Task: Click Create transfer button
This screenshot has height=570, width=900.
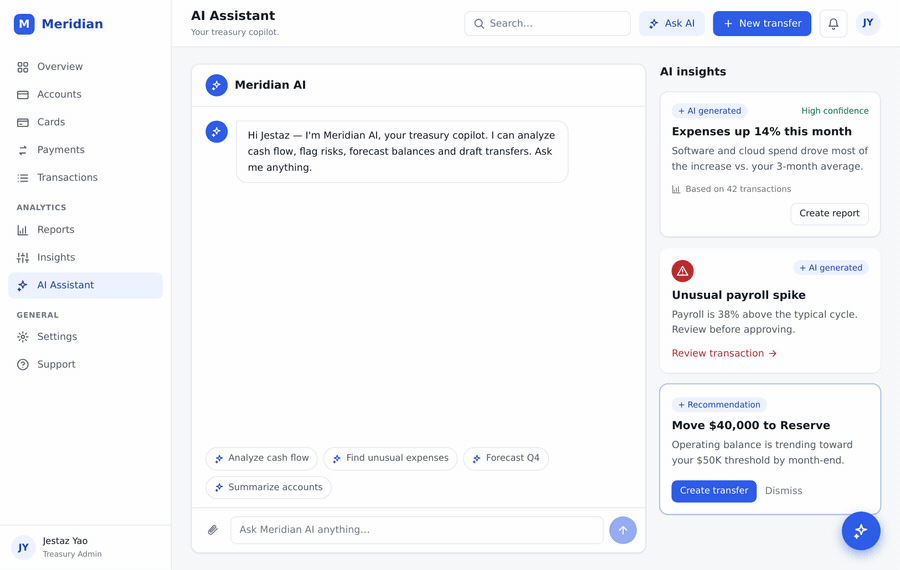Action: (713, 491)
